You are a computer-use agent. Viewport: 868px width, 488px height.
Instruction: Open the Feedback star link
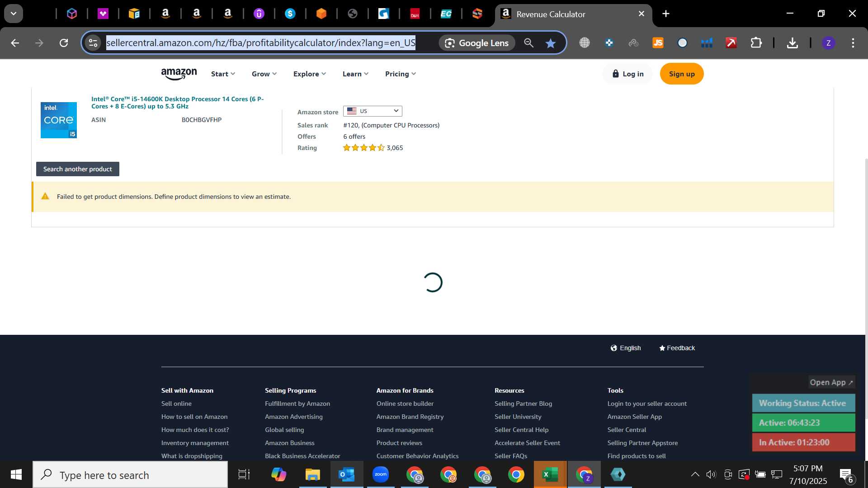677,348
